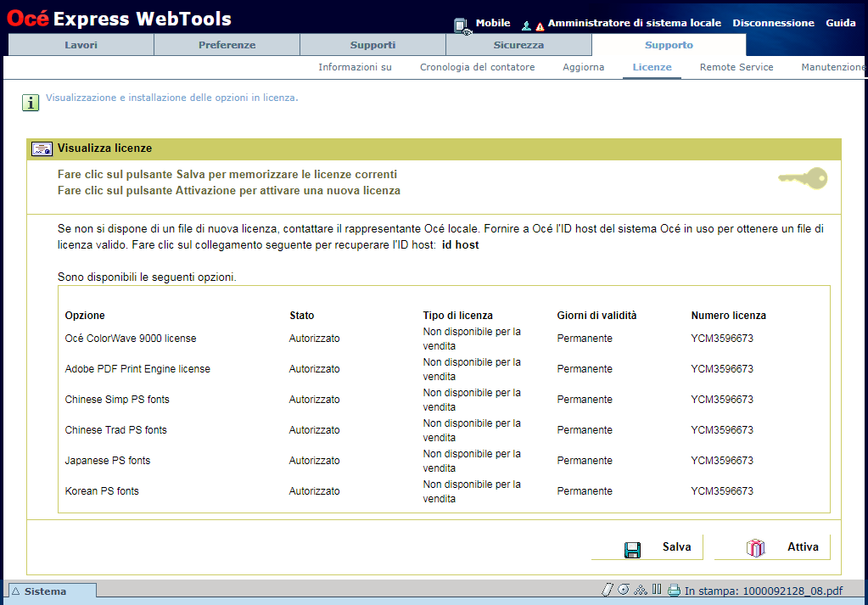This screenshot has height=605, width=868.
Task: Click the Visualizza licenze certificate icon
Action: [x=42, y=148]
